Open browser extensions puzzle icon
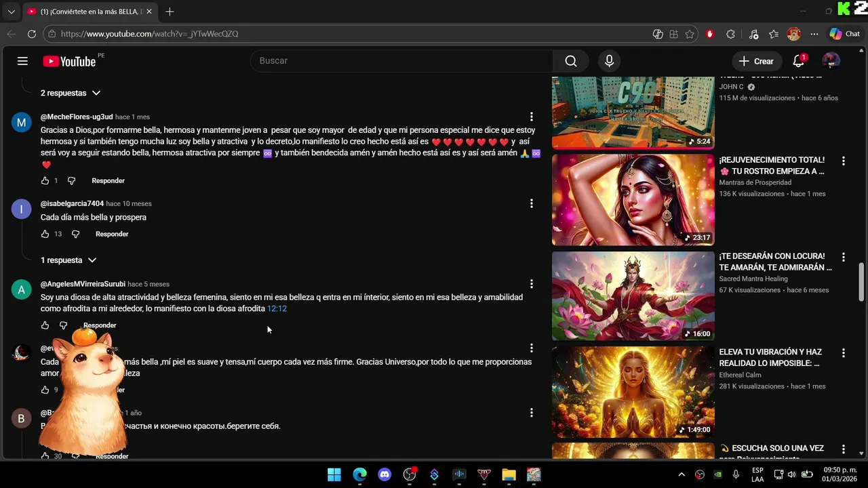Viewport: 868px width, 488px height. point(730,34)
